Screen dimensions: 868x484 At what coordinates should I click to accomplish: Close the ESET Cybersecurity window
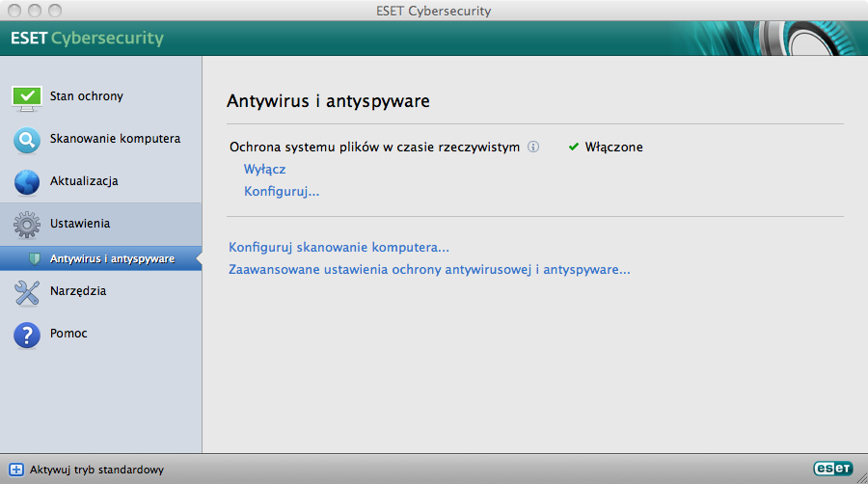pos(14,11)
